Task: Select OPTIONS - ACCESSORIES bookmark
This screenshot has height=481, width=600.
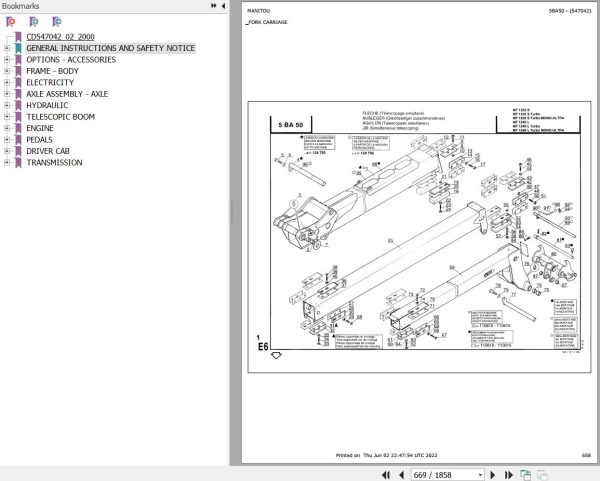Action: click(71, 60)
